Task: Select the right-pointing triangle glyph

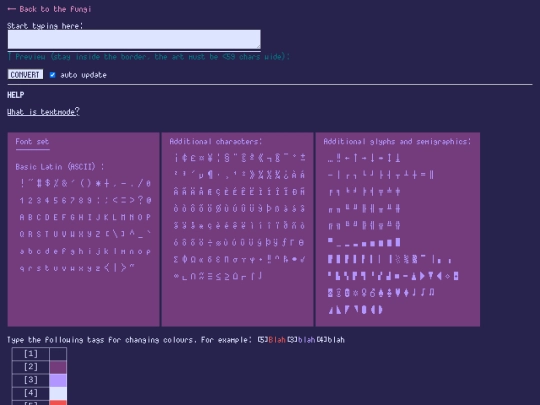Action: point(422,276)
